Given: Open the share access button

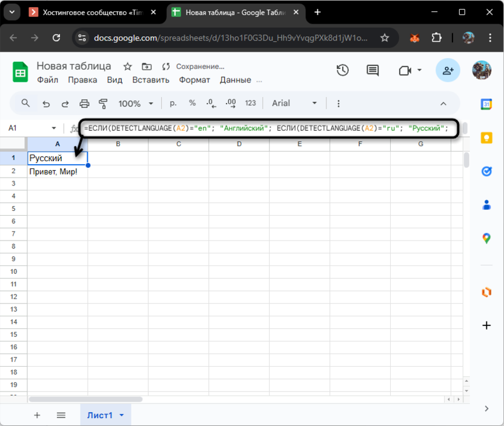Looking at the screenshot, I should [x=448, y=70].
